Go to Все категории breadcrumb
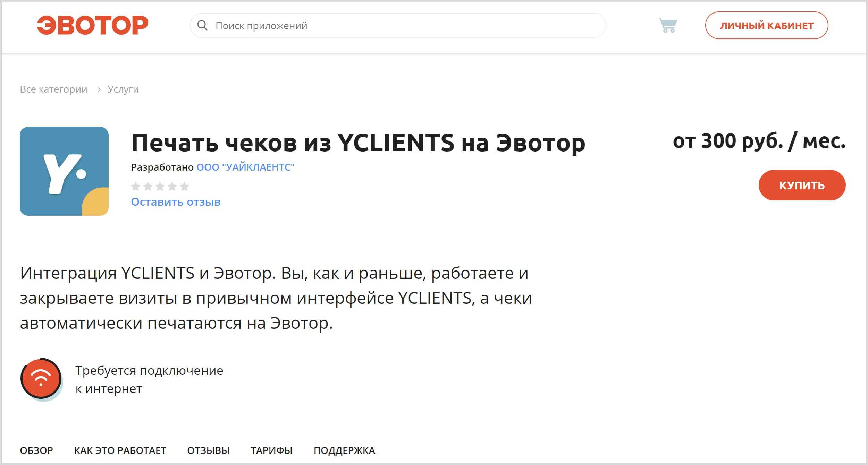 pyautogui.click(x=53, y=89)
